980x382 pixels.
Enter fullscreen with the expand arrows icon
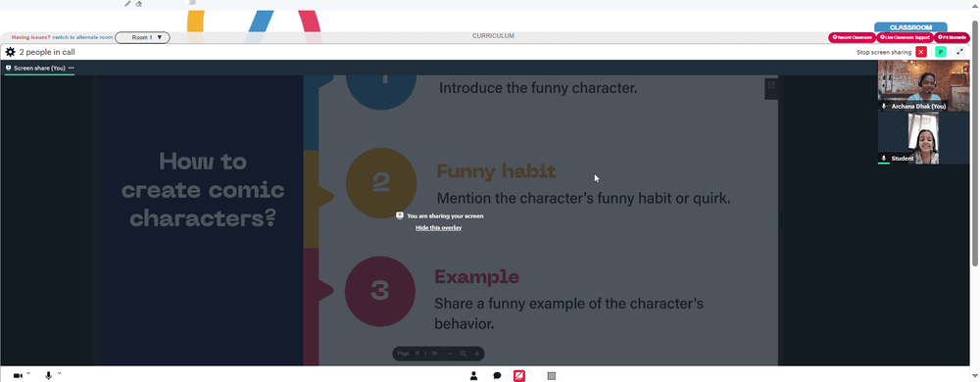click(x=960, y=53)
